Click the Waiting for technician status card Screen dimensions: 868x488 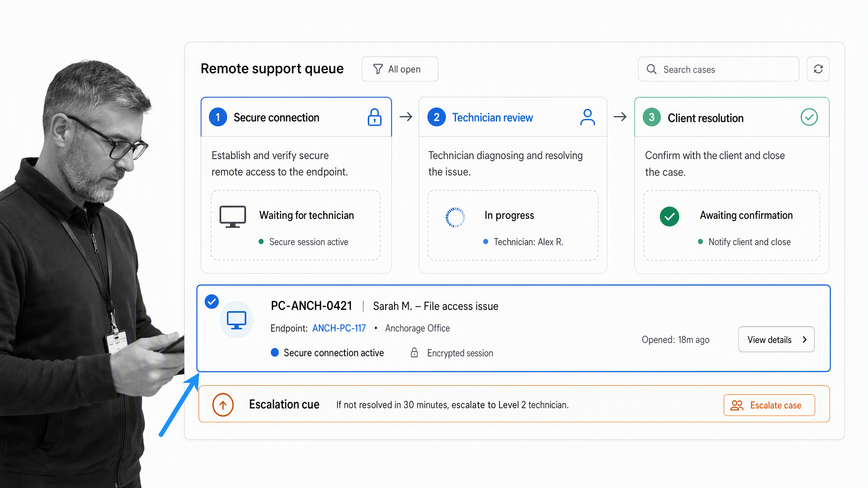(295, 225)
